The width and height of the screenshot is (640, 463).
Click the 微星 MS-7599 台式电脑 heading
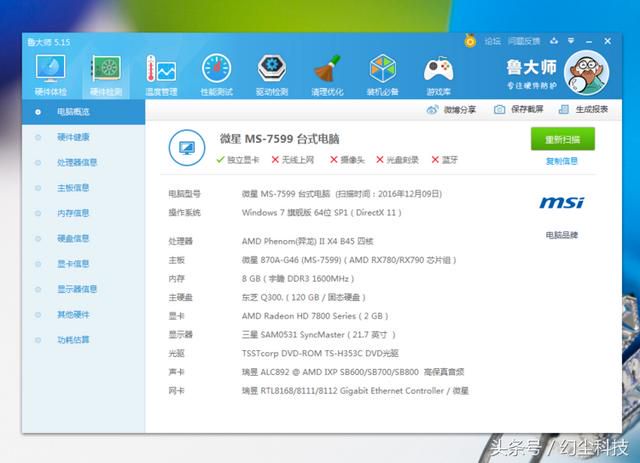(280, 139)
